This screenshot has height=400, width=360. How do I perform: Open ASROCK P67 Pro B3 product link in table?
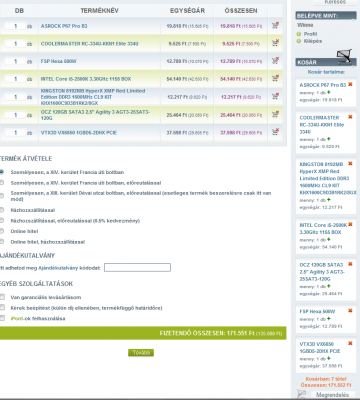pos(64,26)
